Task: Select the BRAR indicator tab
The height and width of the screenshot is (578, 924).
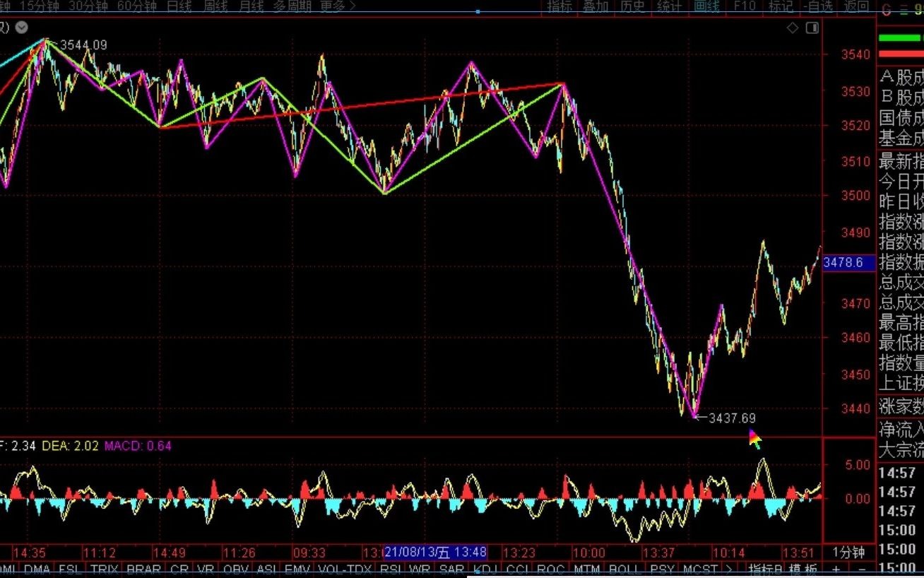Action: click(144, 570)
